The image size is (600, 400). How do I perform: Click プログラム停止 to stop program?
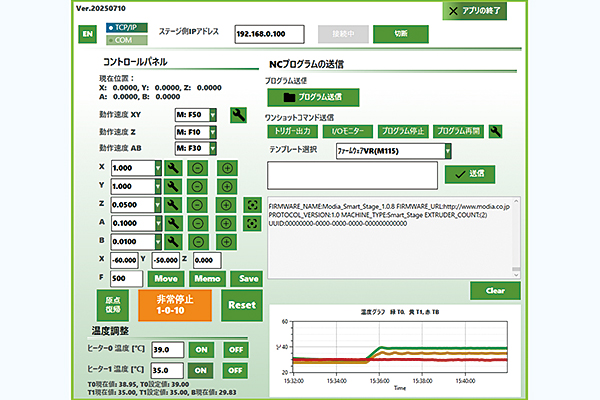pos(403,131)
